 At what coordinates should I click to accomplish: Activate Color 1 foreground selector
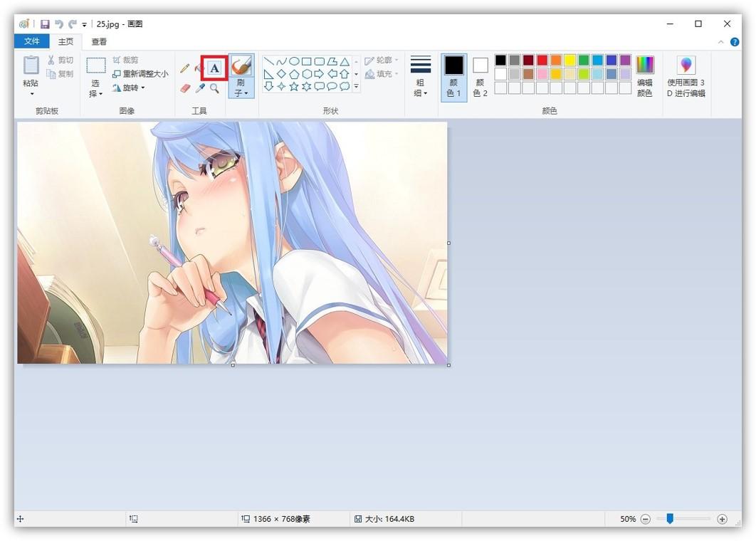[453, 77]
